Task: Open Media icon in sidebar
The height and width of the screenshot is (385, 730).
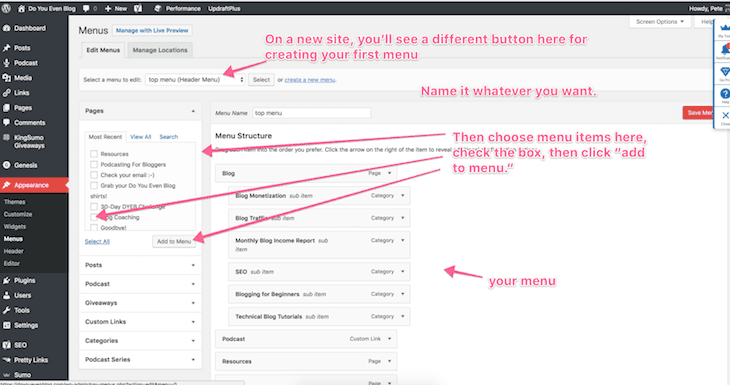Action: click(x=7, y=78)
